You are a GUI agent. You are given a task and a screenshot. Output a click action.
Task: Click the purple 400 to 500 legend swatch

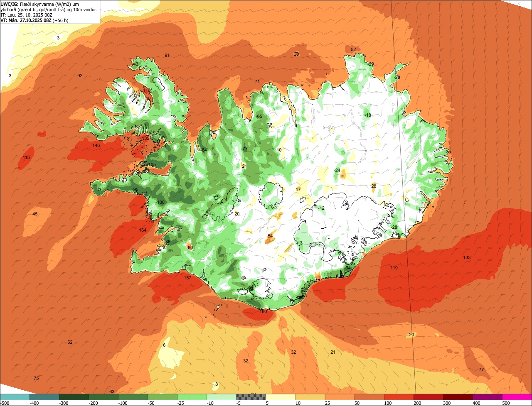pos(488,397)
